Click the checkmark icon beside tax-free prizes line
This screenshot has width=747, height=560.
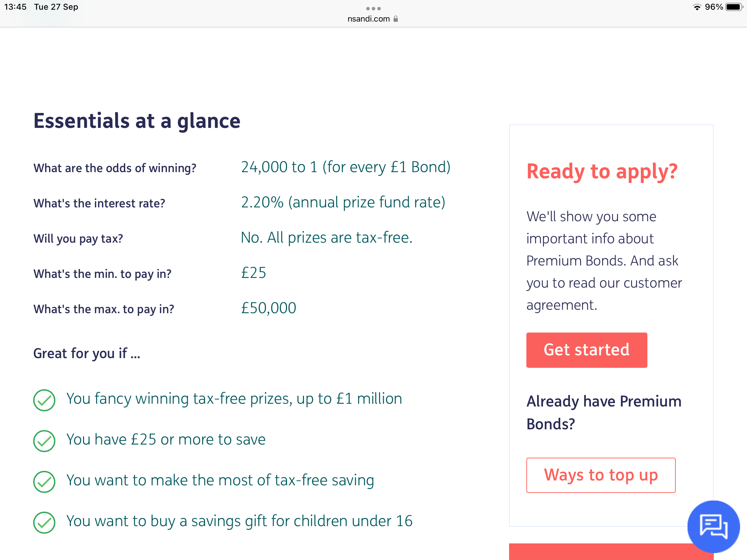point(44,400)
